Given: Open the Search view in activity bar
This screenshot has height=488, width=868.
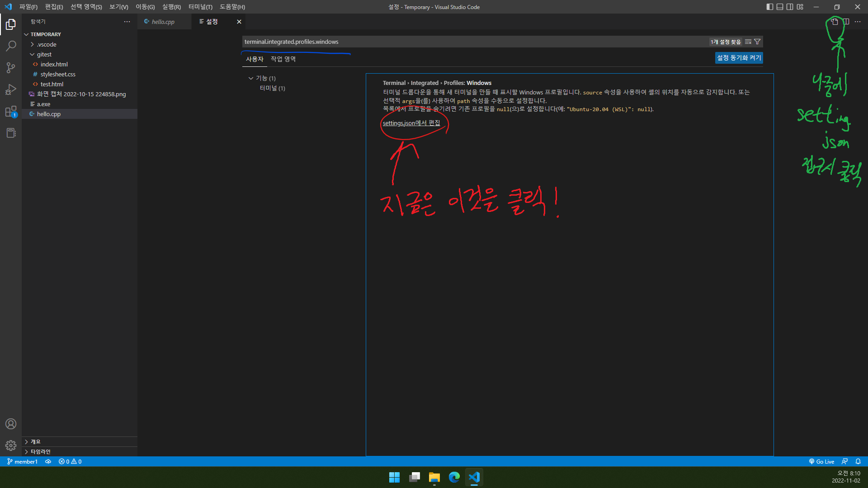Looking at the screenshot, I should coord(11,46).
